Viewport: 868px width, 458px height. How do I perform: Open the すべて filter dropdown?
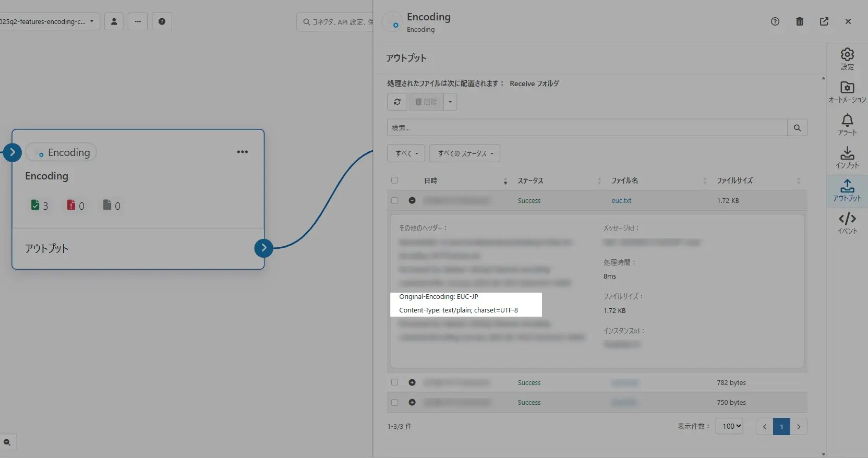[406, 153]
